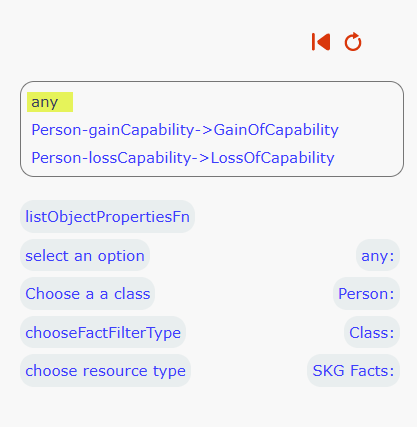417x427 pixels.
Task: Click the 'Class:' answer chip
Action: (x=372, y=332)
